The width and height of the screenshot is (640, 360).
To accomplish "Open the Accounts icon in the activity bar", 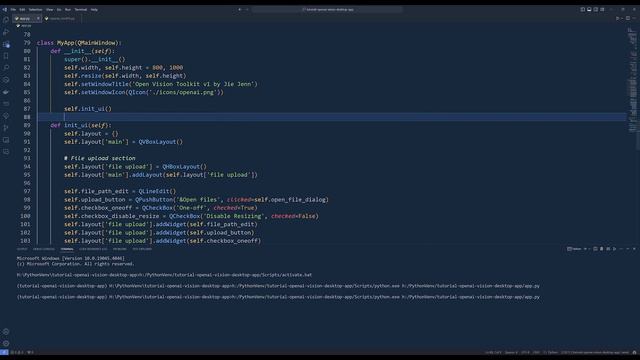I will coord(6,332).
